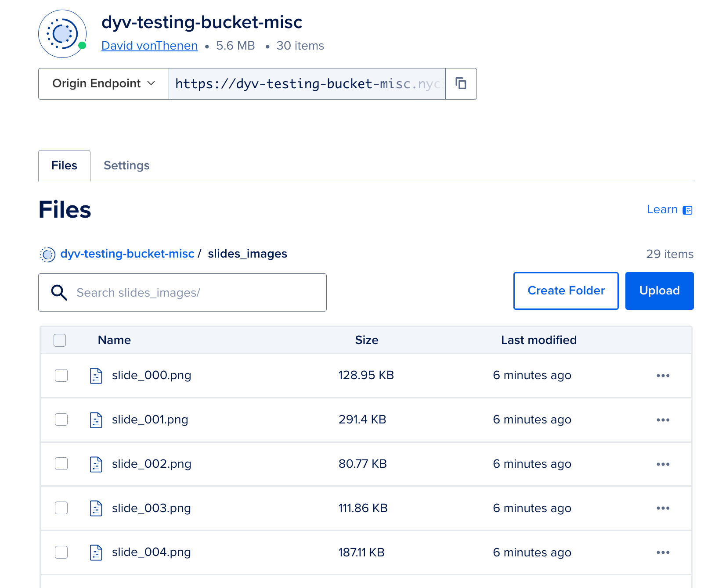Click the endpoint URL text field
Screen dimensions: 722x588
(307, 83)
